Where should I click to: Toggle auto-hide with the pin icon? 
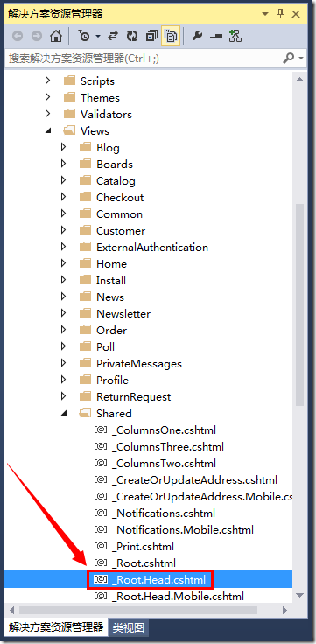click(281, 13)
